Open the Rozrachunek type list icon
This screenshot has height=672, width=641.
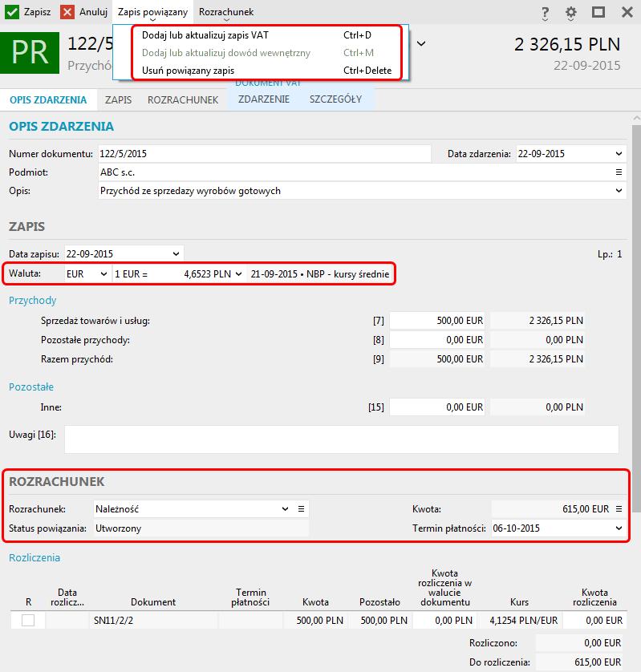click(301, 509)
